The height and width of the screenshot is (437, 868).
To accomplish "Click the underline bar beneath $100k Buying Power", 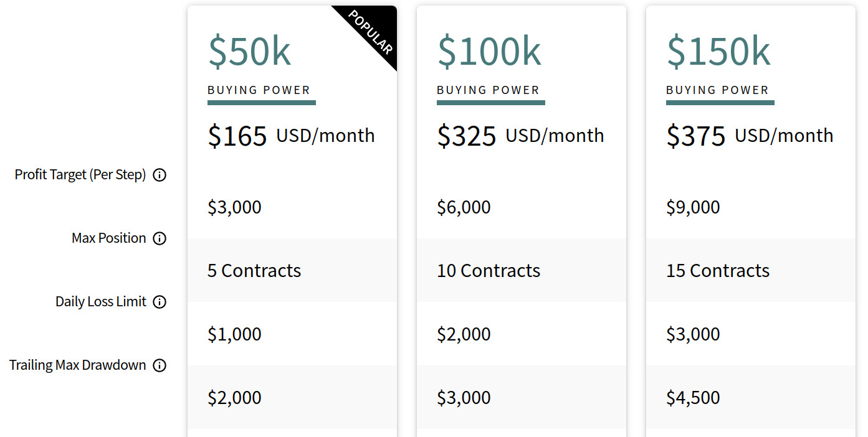I will pos(490,103).
